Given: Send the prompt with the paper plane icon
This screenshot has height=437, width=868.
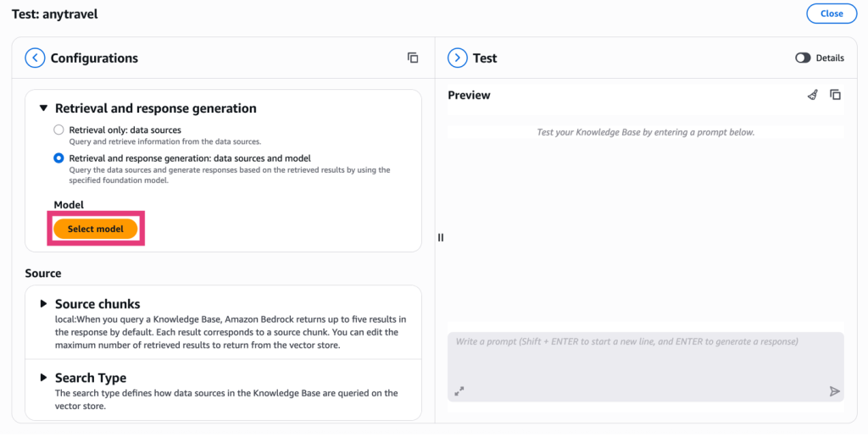Looking at the screenshot, I should pos(834,391).
